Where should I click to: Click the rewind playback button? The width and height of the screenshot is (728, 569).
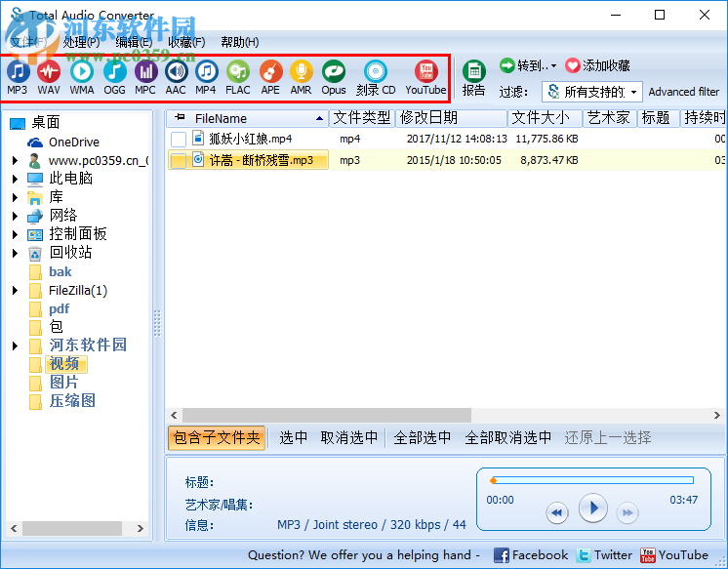tap(557, 512)
